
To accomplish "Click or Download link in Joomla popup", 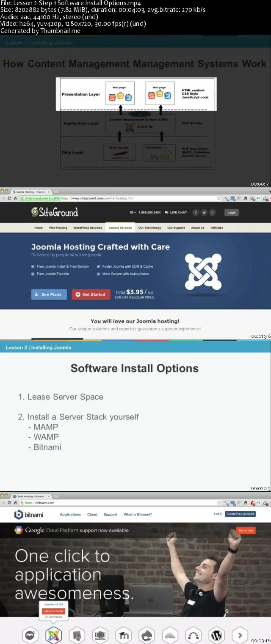I will click(53, 617).
